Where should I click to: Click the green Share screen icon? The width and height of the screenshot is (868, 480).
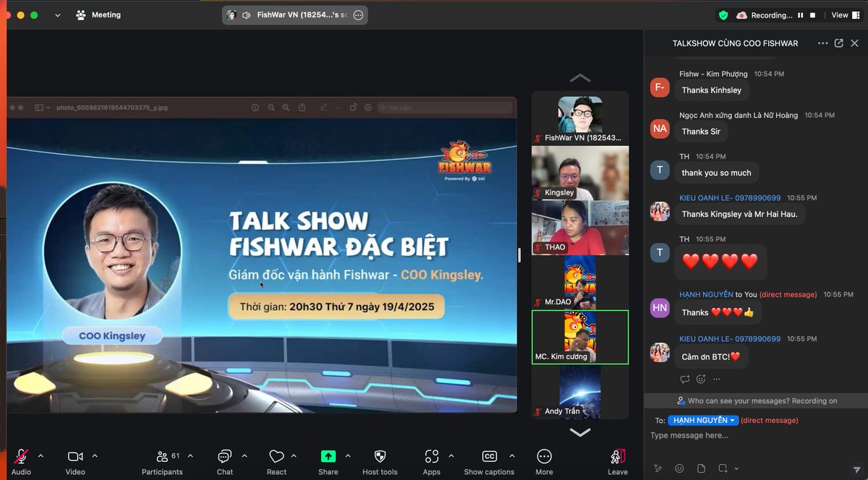pyautogui.click(x=328, y=456)
